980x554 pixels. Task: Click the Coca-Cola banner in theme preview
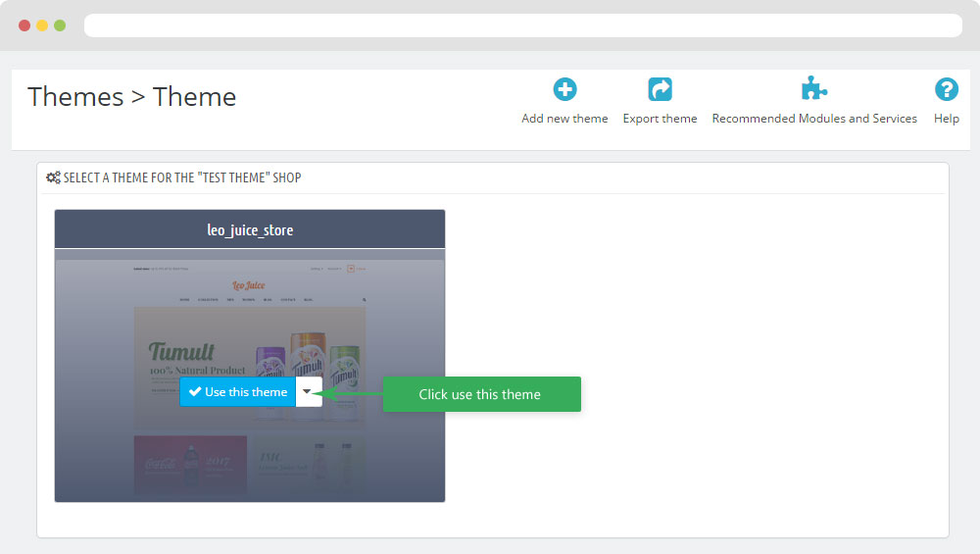pyautogui.click(x=190, y=464)
